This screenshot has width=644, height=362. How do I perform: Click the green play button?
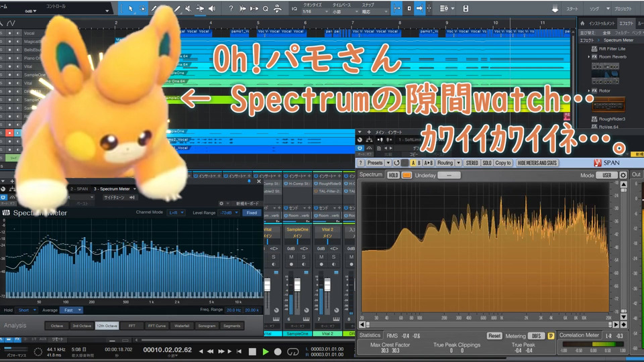coord(266,351)
